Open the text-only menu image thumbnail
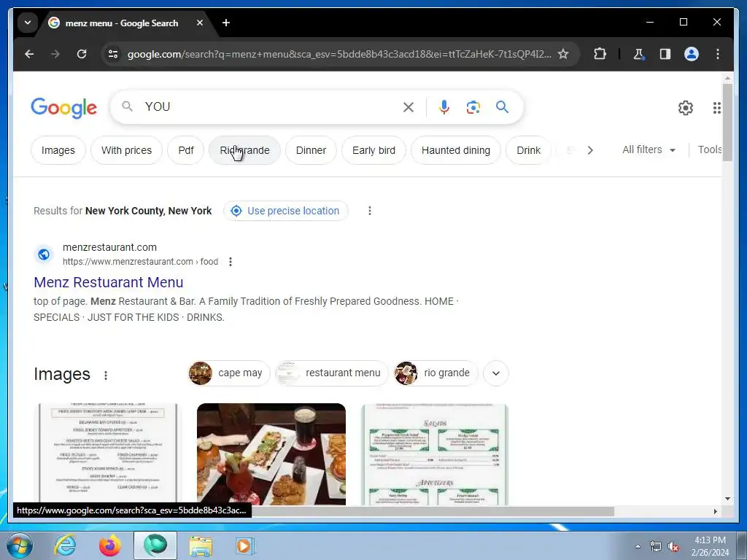This screenshot has width=747, height=560. click(108, 454)
